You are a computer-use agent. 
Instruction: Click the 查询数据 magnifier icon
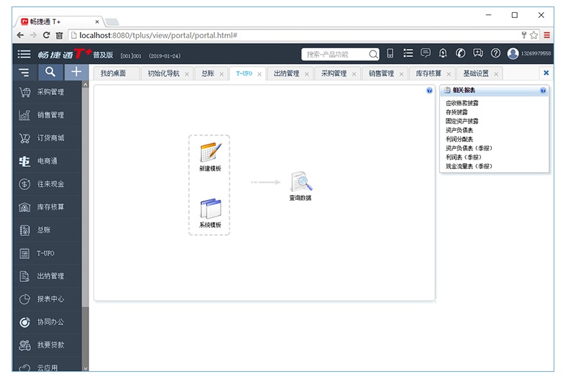(301, 182)
